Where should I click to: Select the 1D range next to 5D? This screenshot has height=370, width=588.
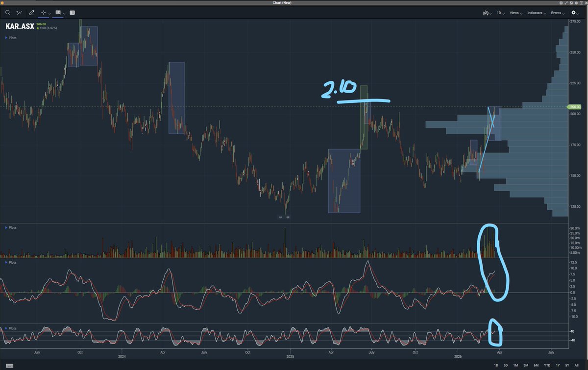point(496,366)
